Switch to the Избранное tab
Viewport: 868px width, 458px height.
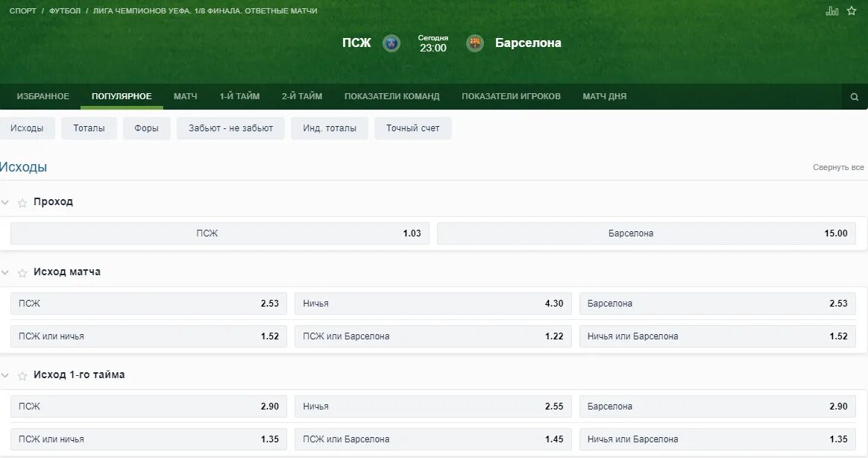(x=43, y=96)
